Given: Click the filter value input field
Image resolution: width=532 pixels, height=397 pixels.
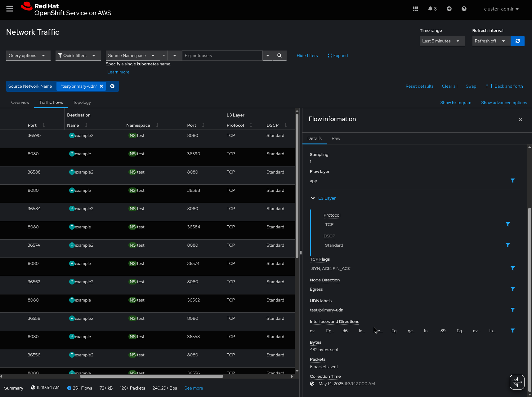Looking at the screenshot, I should pos(222,55).
